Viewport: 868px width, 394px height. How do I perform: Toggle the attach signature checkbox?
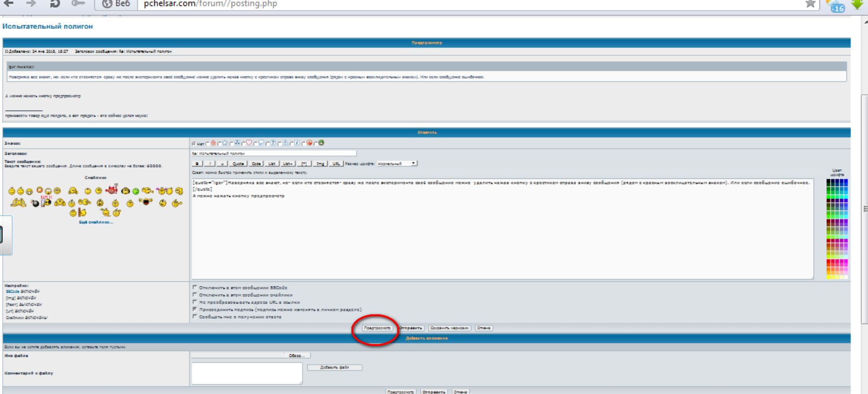(194, 309)
